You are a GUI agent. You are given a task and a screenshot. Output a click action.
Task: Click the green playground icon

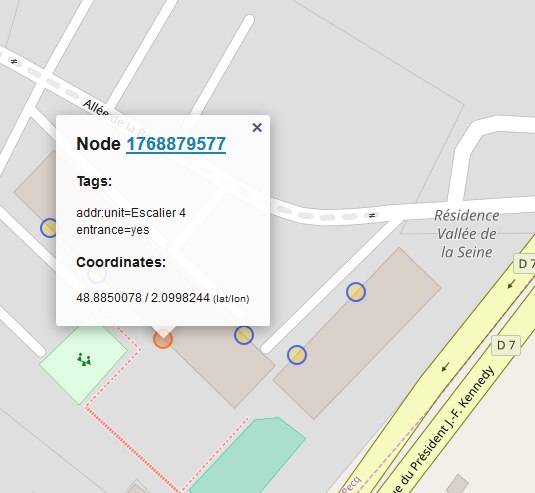pos(84,360)
